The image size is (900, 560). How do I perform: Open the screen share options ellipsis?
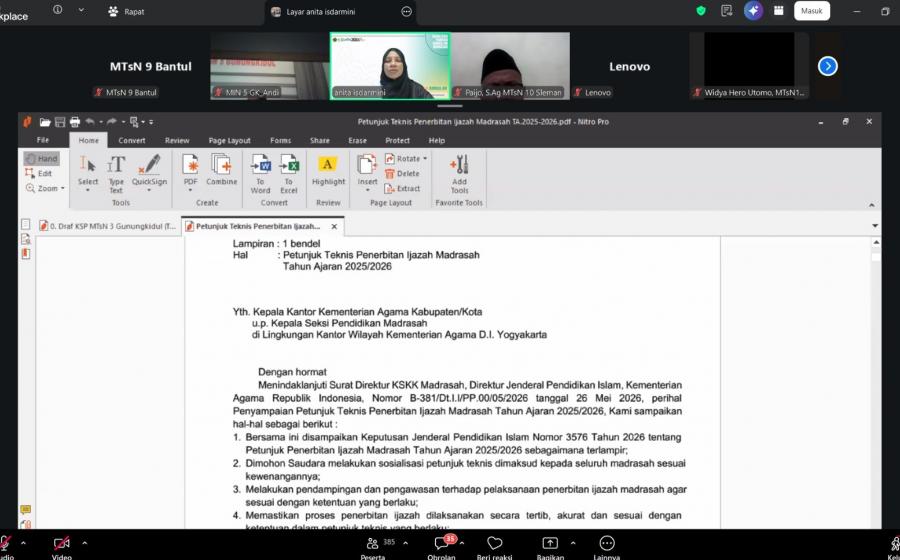coord(406,11)
